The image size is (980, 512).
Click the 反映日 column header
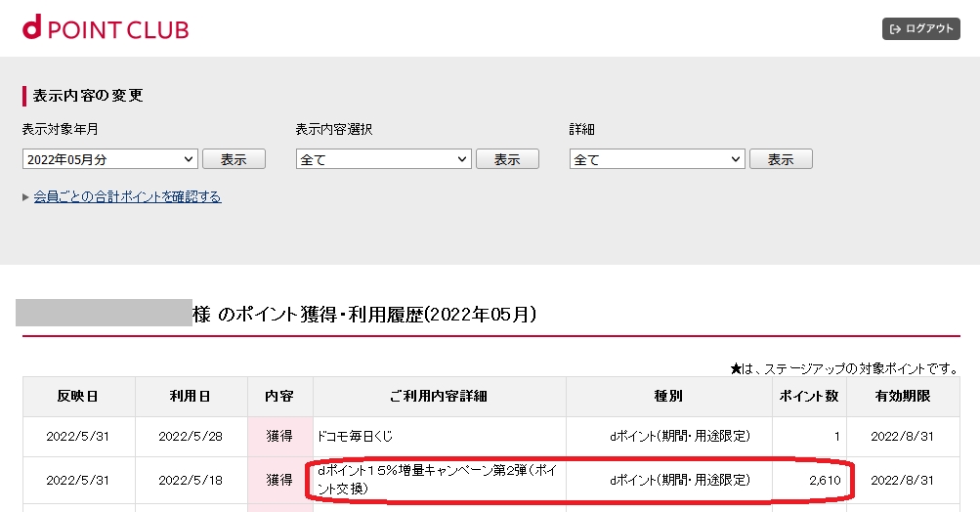(x=79, y=397)
